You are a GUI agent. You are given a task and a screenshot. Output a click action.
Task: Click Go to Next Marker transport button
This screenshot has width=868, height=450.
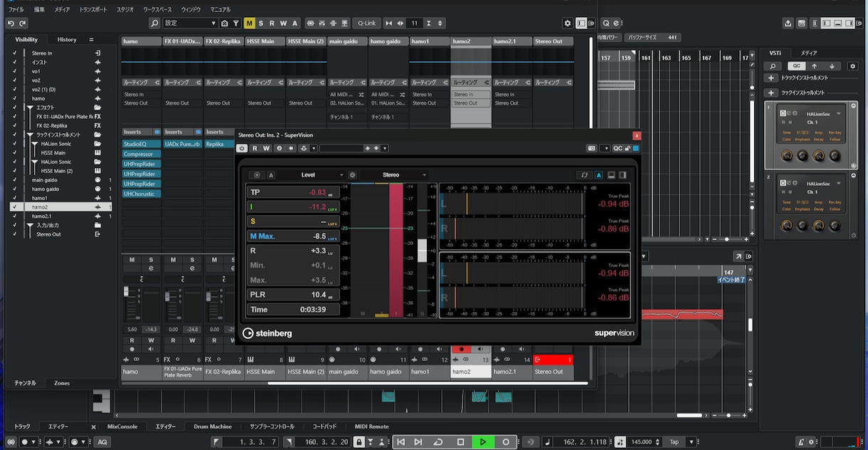(418, 442)
